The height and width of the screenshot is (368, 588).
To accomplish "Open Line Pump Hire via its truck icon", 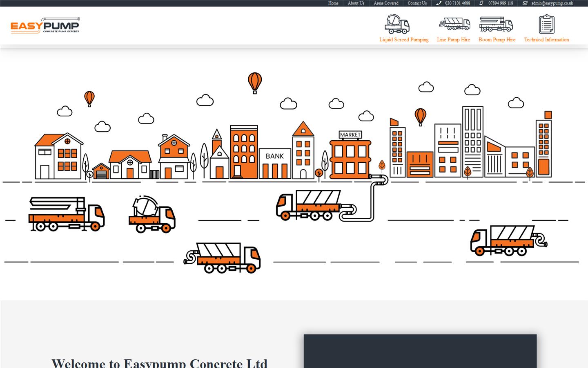I will point(454,24).
